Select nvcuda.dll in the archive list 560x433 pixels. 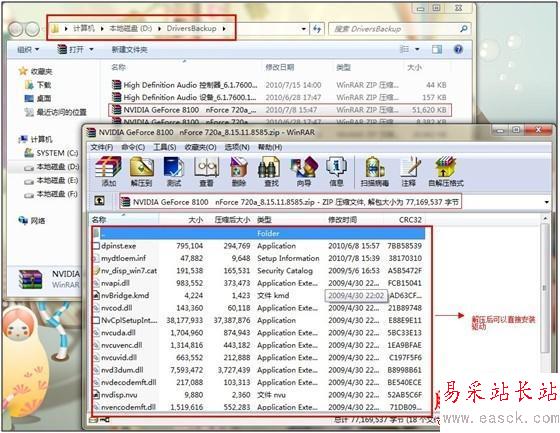pyautogui.click(x=259, y=333)
